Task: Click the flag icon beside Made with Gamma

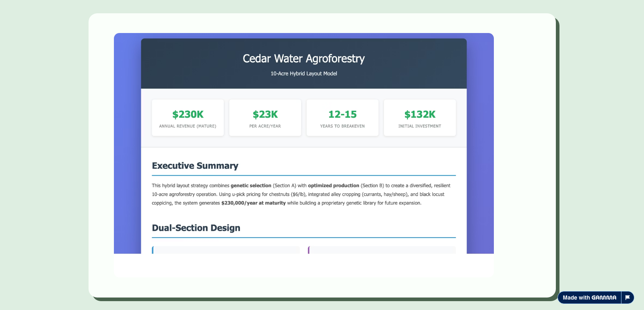Action: 627,298
